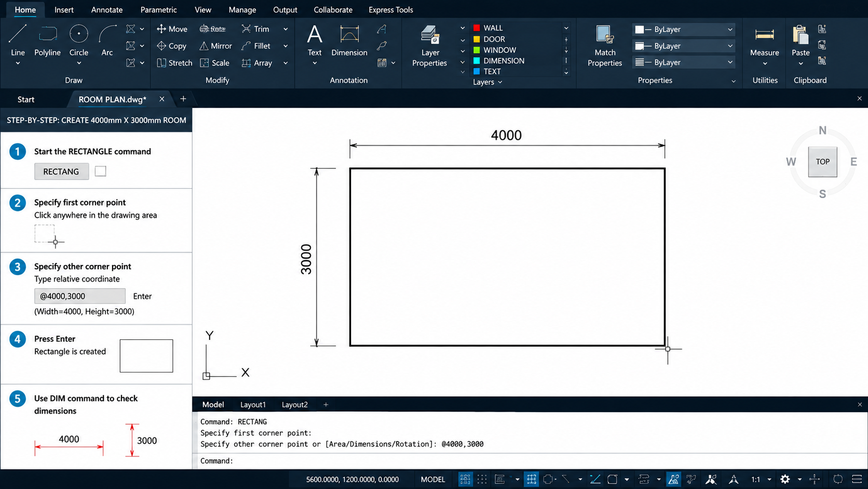Activate the Array command
This screenshot has height=489, width=868.
256,63
